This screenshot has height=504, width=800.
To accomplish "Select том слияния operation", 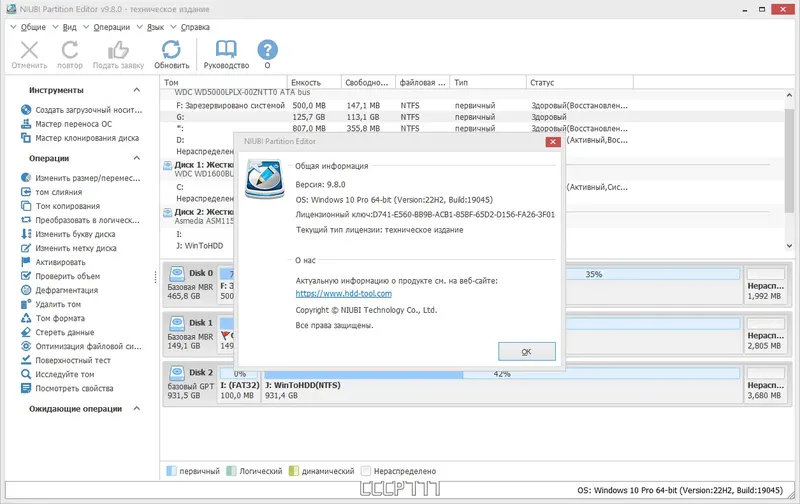I will (51, 192).
